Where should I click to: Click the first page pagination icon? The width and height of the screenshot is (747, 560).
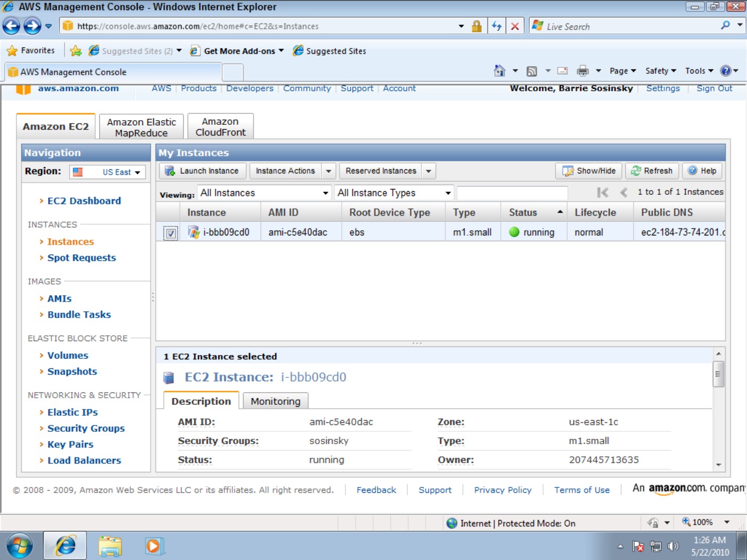click(603, 192)
